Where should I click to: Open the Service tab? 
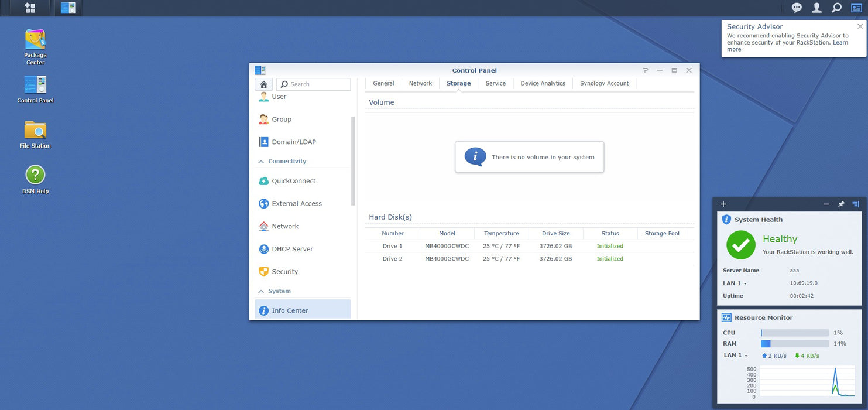click(495, 83)
